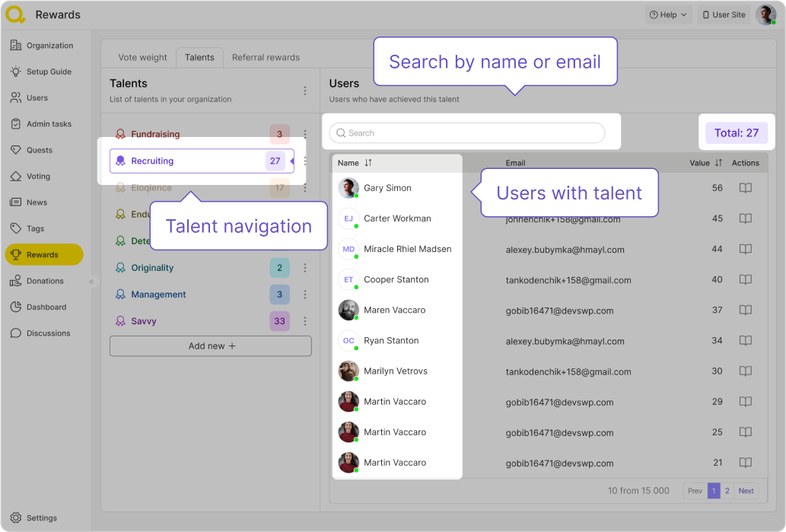The image size is (786, 532).
Task: Collapse the left sidebar
Action: tap(91, 282)
